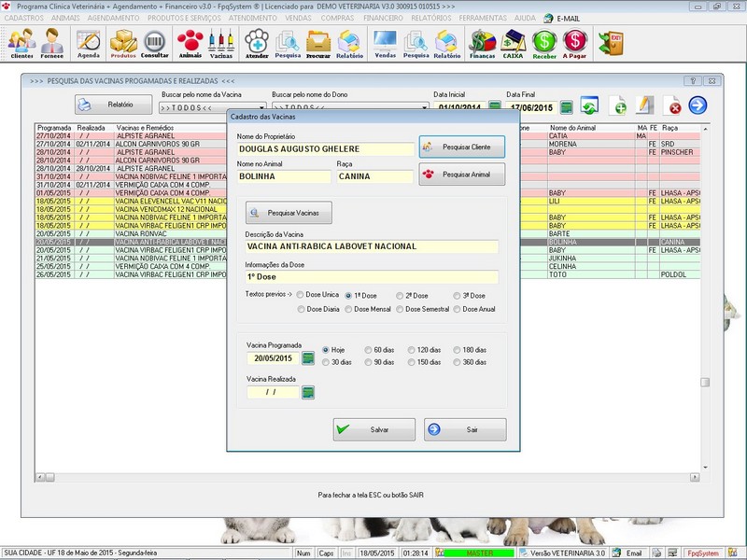Click the Consultar barcode icon
This screenshot has height=560, width=747.
(154, 43)
